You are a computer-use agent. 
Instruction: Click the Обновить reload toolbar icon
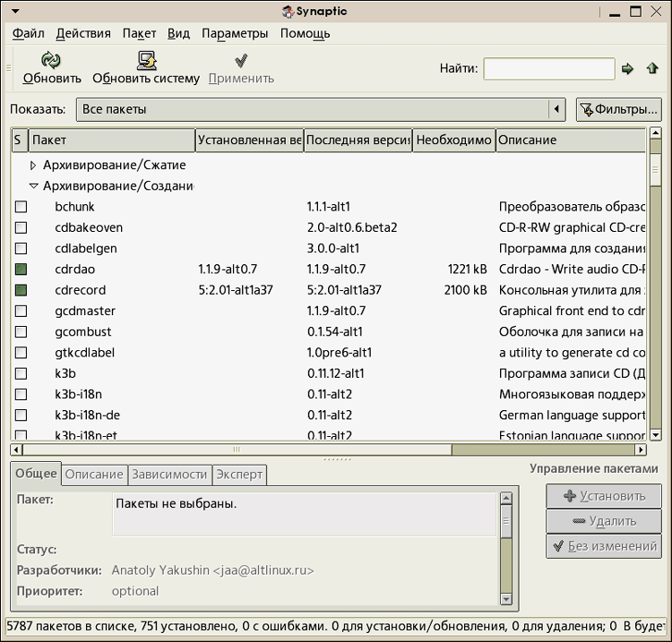51,60
